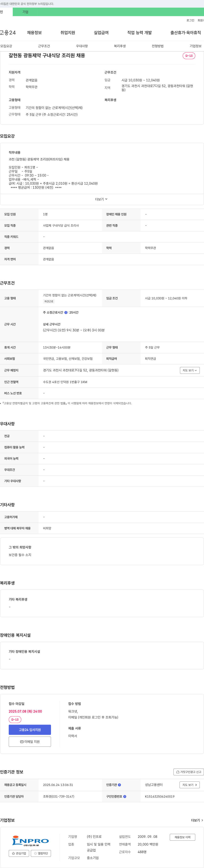Add company via 관심기업 star button
This screenshot has height=868, width=204.
[19, 853]
